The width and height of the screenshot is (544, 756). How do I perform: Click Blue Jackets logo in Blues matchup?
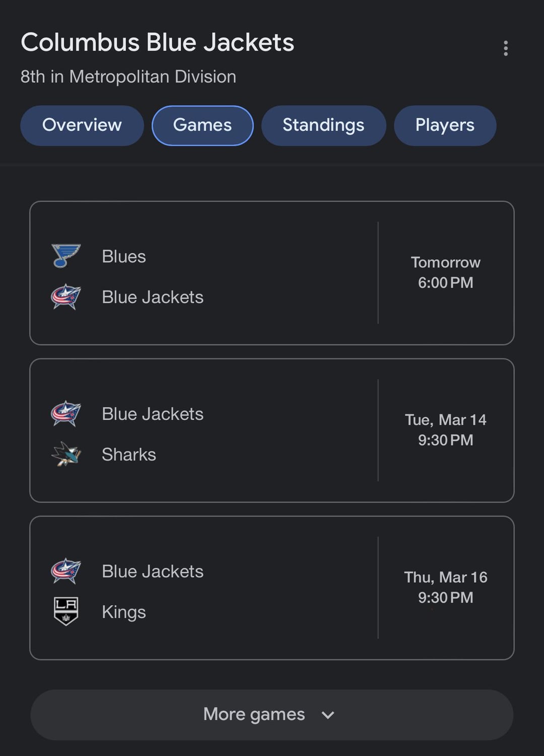[66, 297]
